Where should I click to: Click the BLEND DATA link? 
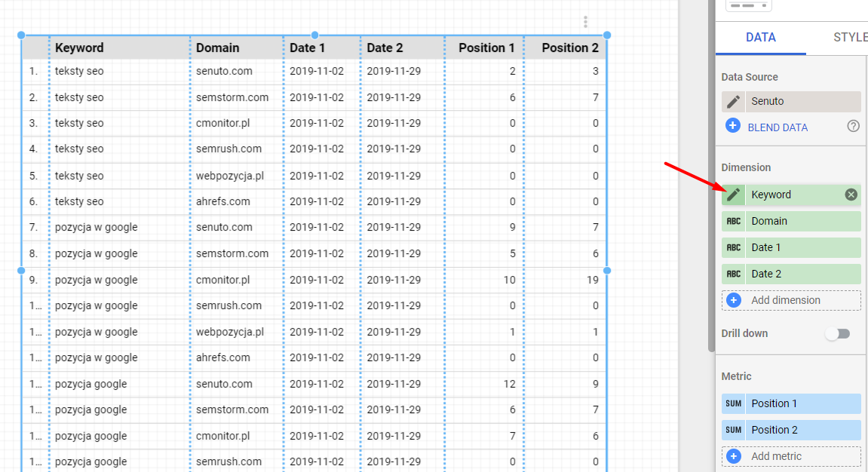click(x=778, y=127)
